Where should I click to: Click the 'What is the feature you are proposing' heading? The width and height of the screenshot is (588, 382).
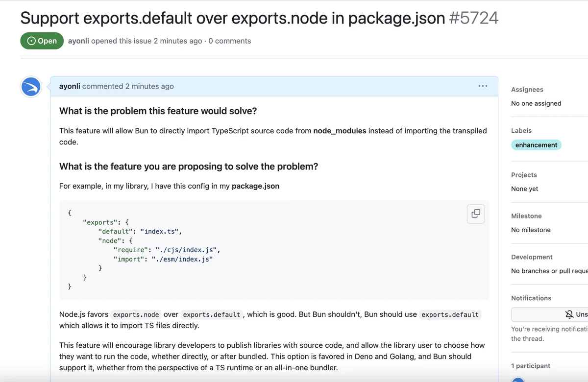tap(189, 167)
